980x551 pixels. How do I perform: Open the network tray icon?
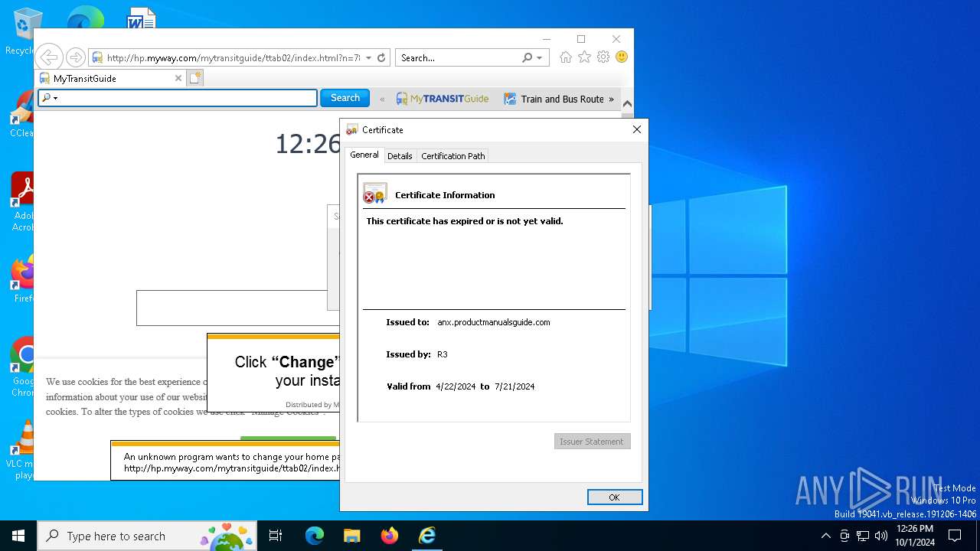point(863,536)
